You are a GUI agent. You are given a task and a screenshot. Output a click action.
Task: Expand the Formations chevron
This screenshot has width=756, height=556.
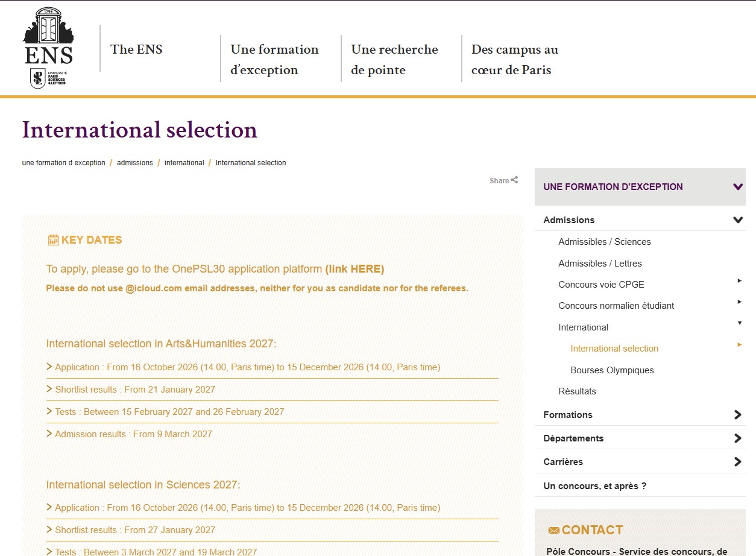click(737, 415)
